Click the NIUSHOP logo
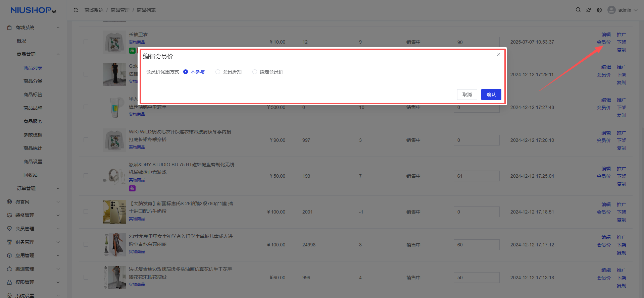644x298 pixels. [33, 10]
